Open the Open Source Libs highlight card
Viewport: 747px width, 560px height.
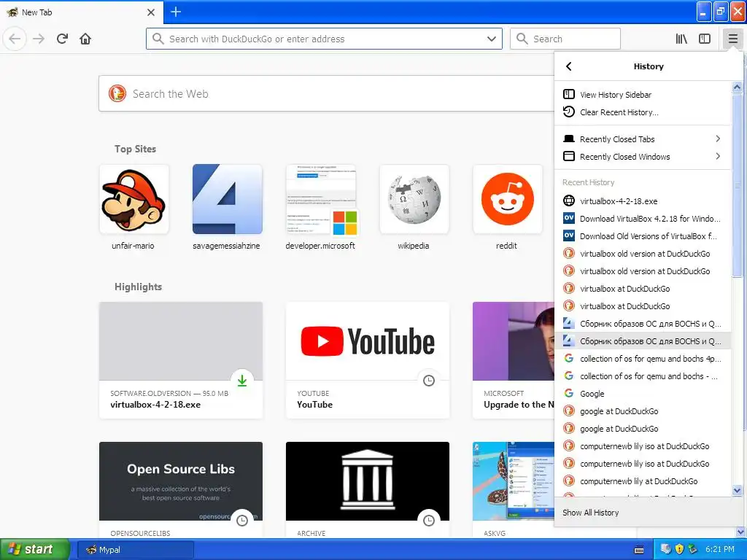click(181, 490)
